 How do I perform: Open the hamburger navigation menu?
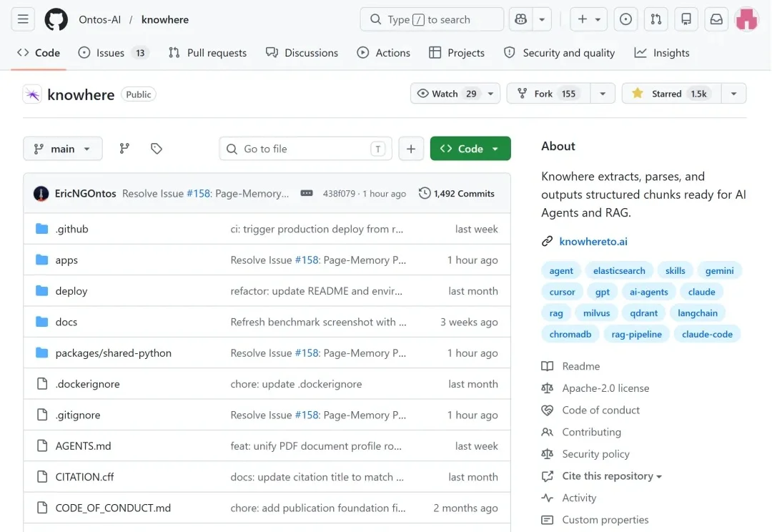23,20
